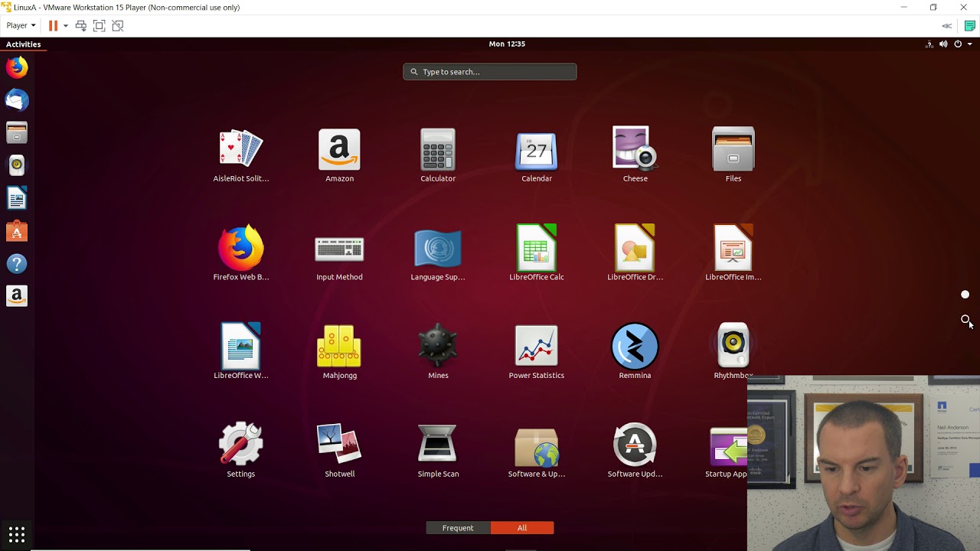Open the Calendar app
The height and width of the screenshot is (551, 980).
pos(536,155)
